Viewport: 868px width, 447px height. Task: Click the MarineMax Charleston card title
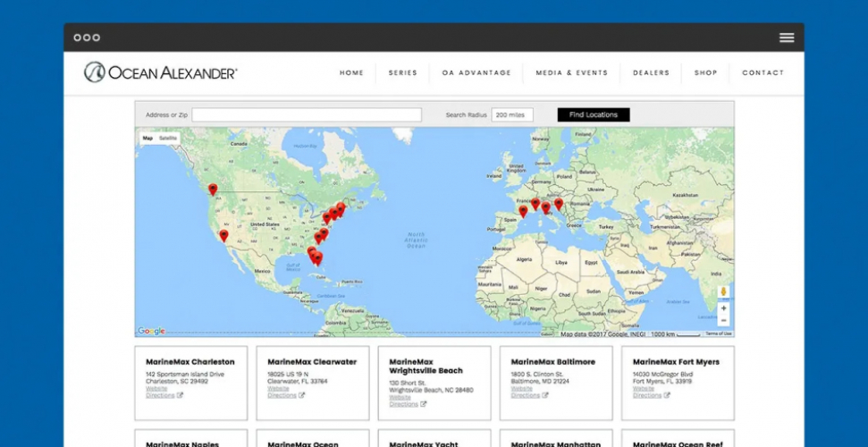tap(190, 362)
